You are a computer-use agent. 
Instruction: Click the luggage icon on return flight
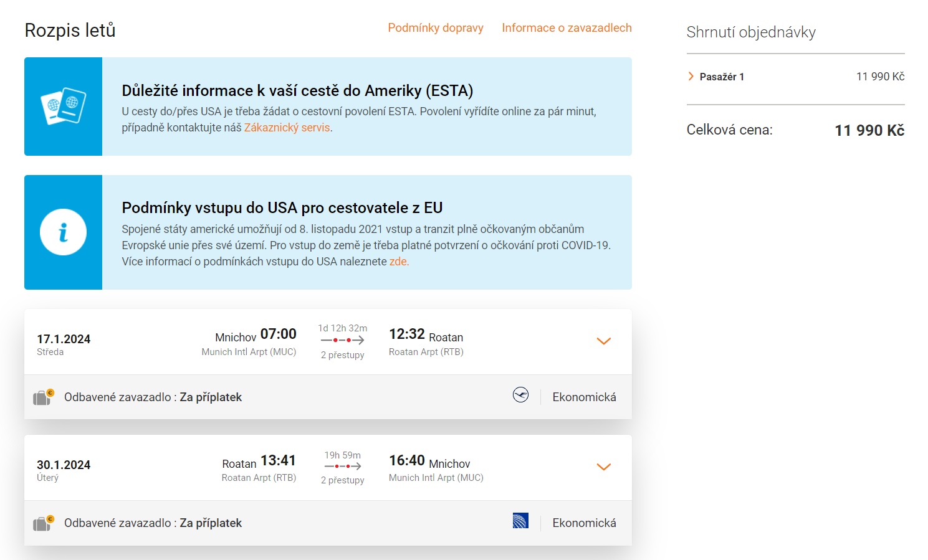point(43,523)
